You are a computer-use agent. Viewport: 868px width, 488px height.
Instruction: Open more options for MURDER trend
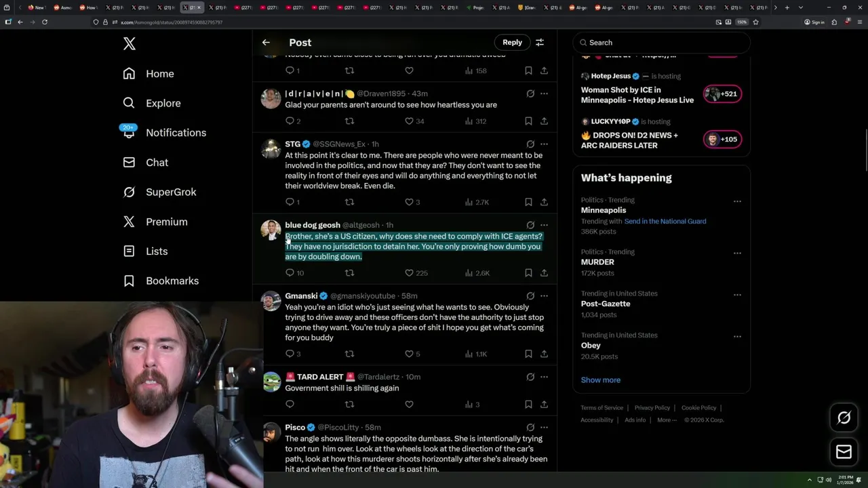737,253
